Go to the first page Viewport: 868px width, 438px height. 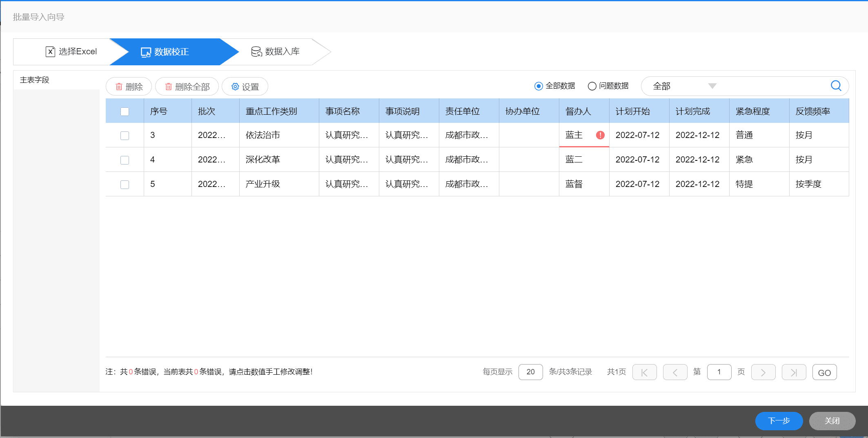[644, 372]
